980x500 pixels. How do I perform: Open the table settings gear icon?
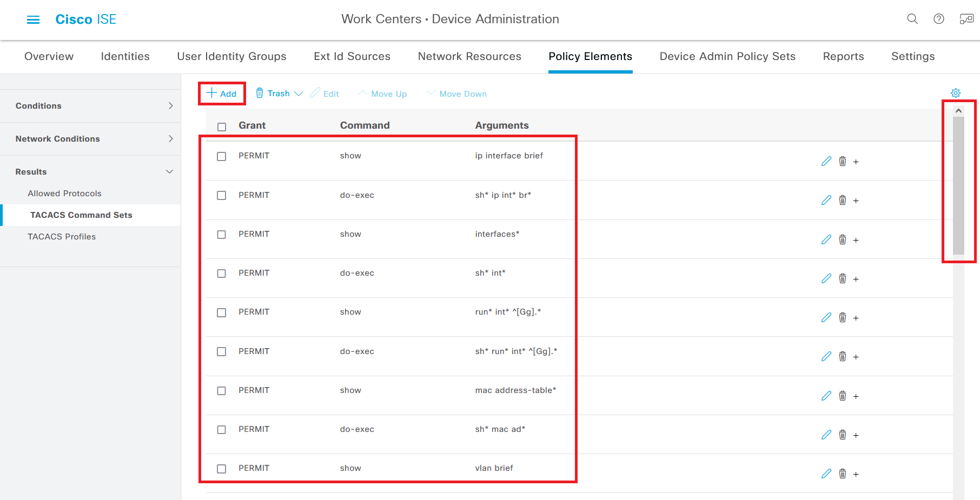[x=956, y=92]
